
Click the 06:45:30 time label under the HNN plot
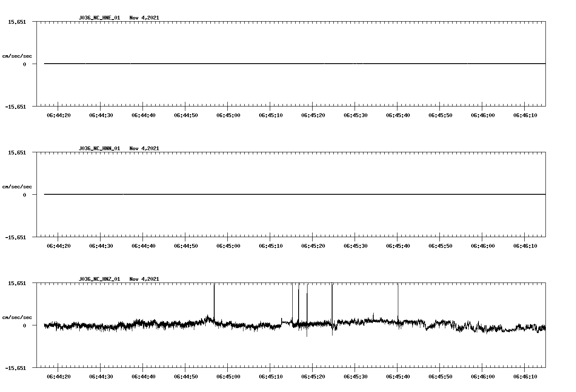[x=355, y=246]
